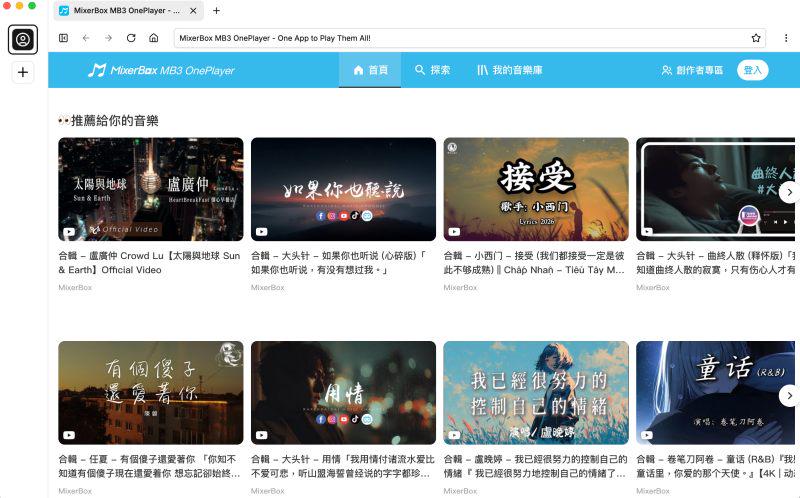800x498 pixels.
Task: Close the MixerBox MB3 OnePlayer tab
Action: [x=193, y=11]
